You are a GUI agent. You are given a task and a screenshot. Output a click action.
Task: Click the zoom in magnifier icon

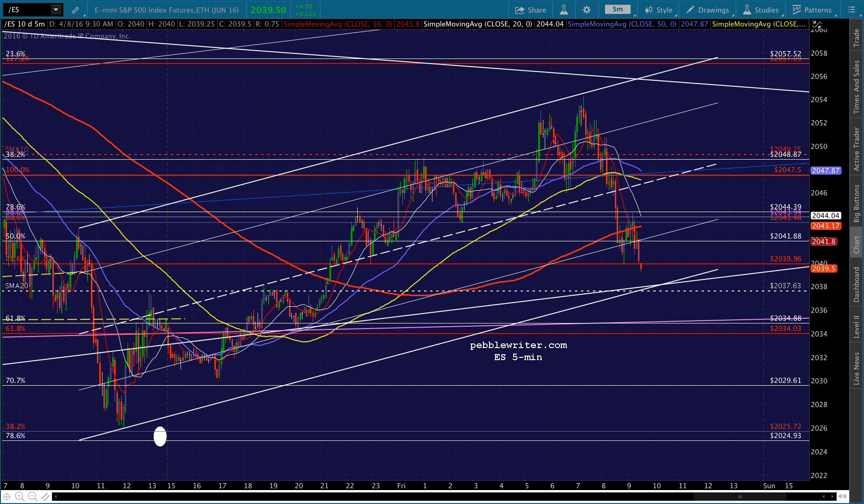point(19,497)
